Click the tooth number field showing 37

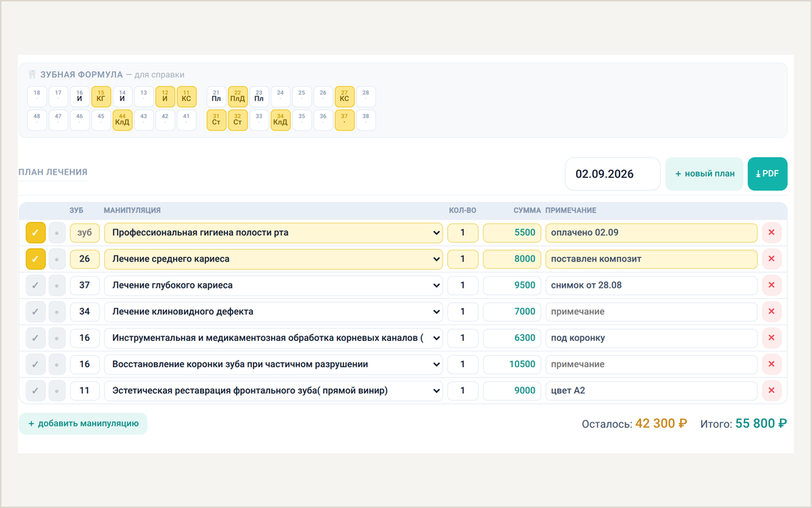point(85,285)
